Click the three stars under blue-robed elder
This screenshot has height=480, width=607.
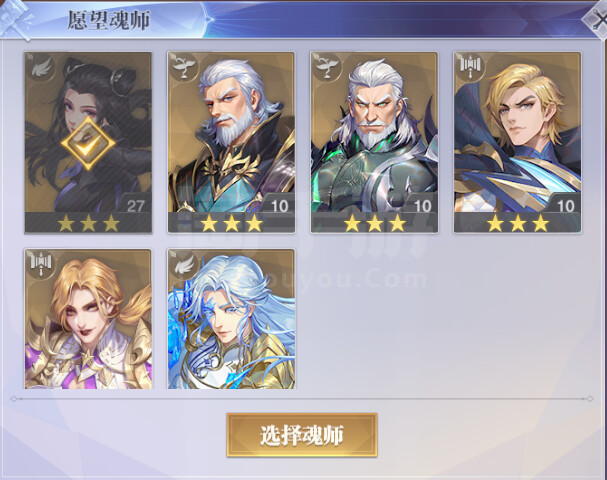231,223
